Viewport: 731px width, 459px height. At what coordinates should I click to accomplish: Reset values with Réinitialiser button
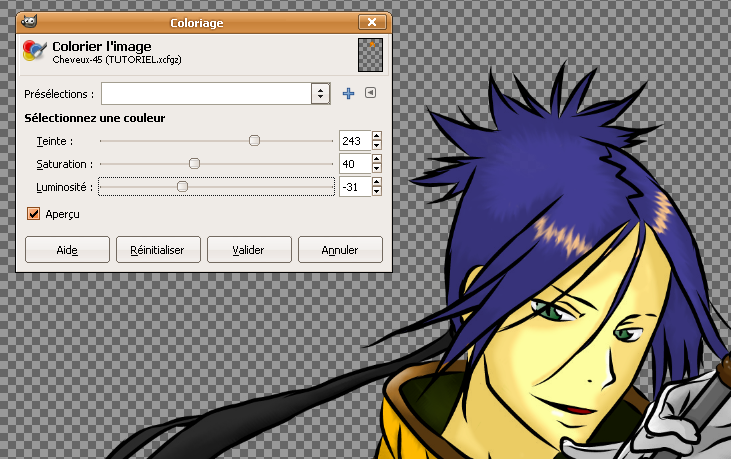(158, 249)
